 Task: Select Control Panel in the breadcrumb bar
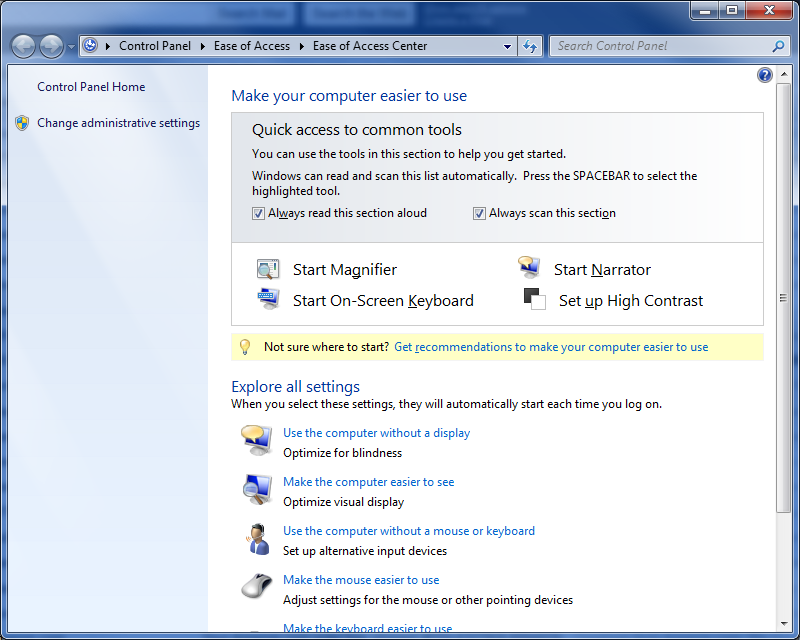[155, 45]
